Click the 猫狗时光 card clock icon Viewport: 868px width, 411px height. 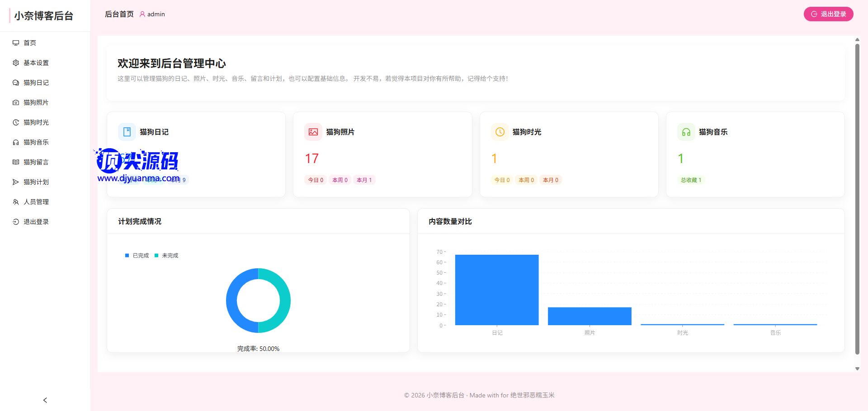tap(500, 132)
